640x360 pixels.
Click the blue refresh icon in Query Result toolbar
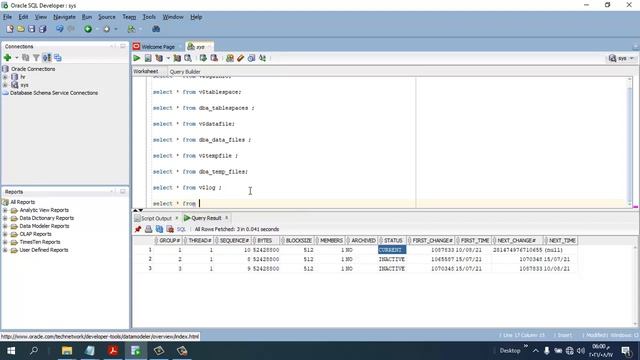[x=159, y=229]
